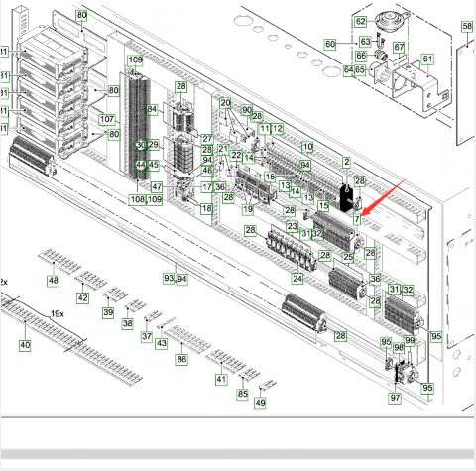Click part number 48 jumper strip label
This screenshot has width=476, height=471.
point(54,281)
